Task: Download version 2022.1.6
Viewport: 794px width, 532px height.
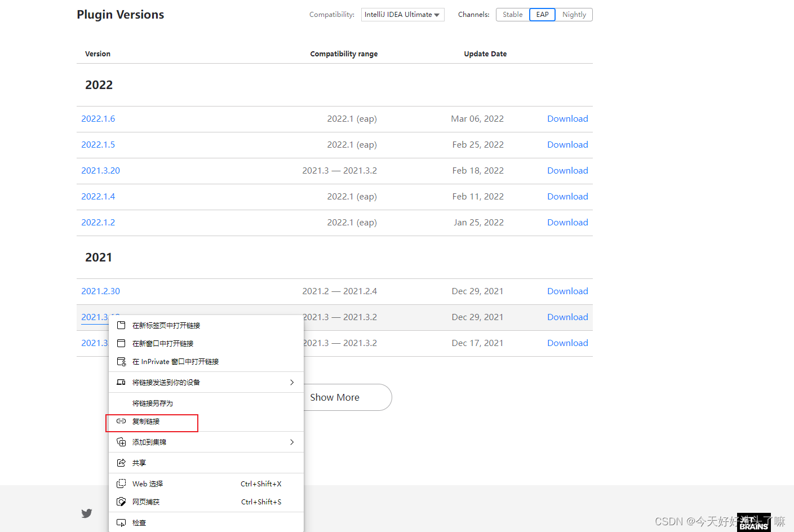Action: 567,118
